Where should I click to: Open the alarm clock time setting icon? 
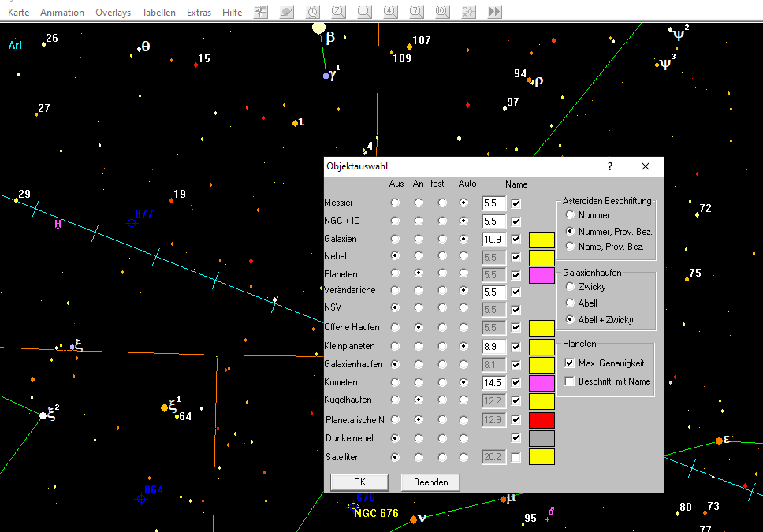pyautogui.click(x=313, y=12)
